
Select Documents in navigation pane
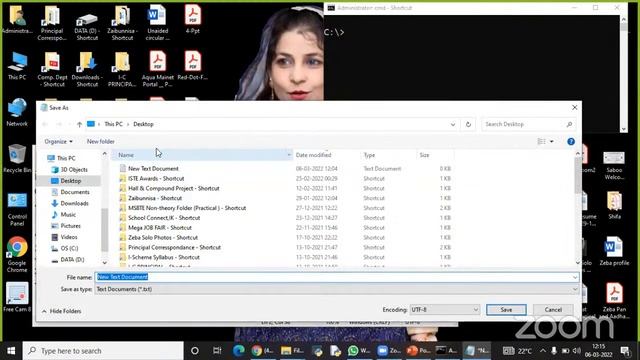pos(75,192)
